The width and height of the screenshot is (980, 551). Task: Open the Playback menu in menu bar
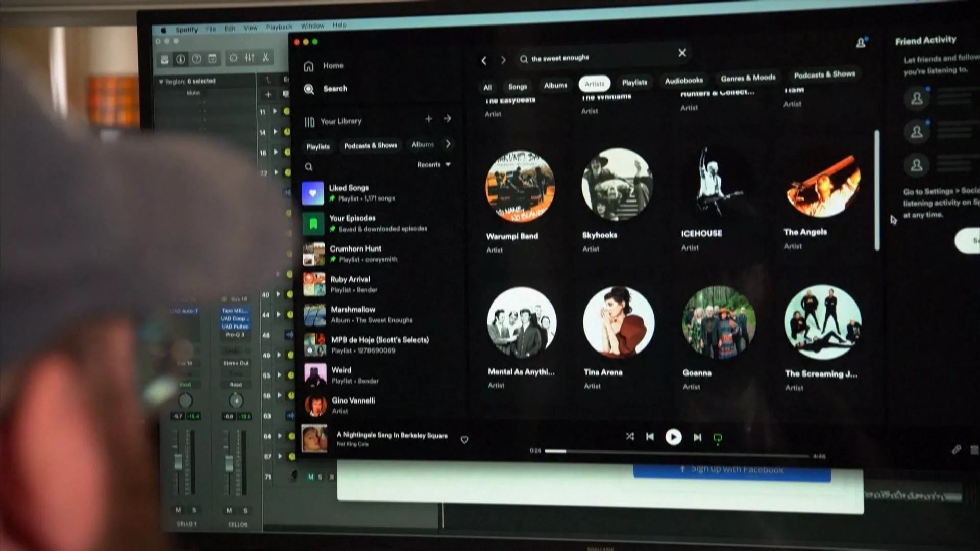pyautogui.click(x=279, y=27)
